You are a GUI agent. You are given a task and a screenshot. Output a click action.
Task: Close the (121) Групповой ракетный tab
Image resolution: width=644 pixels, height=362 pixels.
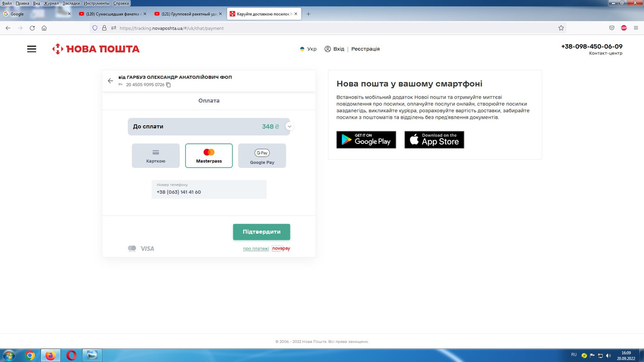[x=220, y=14]
